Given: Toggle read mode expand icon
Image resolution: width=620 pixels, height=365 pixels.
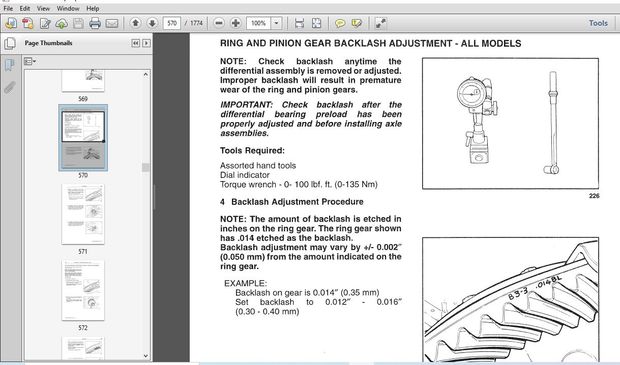Looking at the screenshot, I should tap(381, 23).
